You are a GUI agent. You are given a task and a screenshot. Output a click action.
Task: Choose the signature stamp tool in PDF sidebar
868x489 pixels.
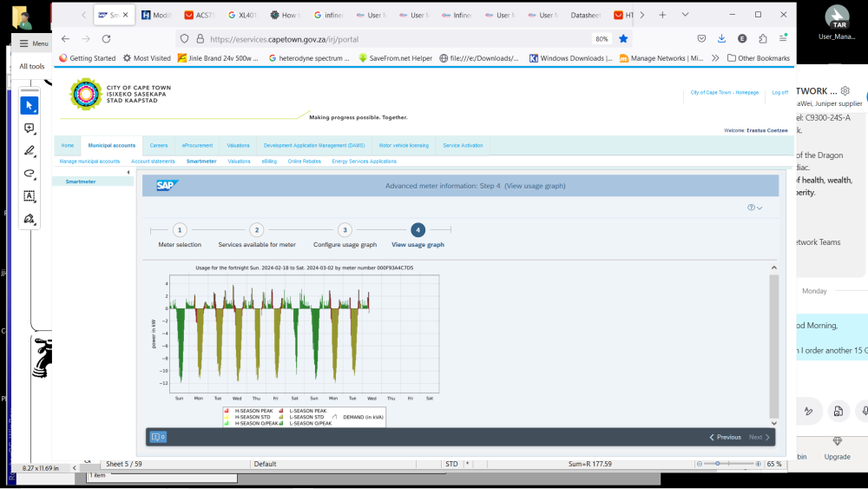[x=30, y=219]
